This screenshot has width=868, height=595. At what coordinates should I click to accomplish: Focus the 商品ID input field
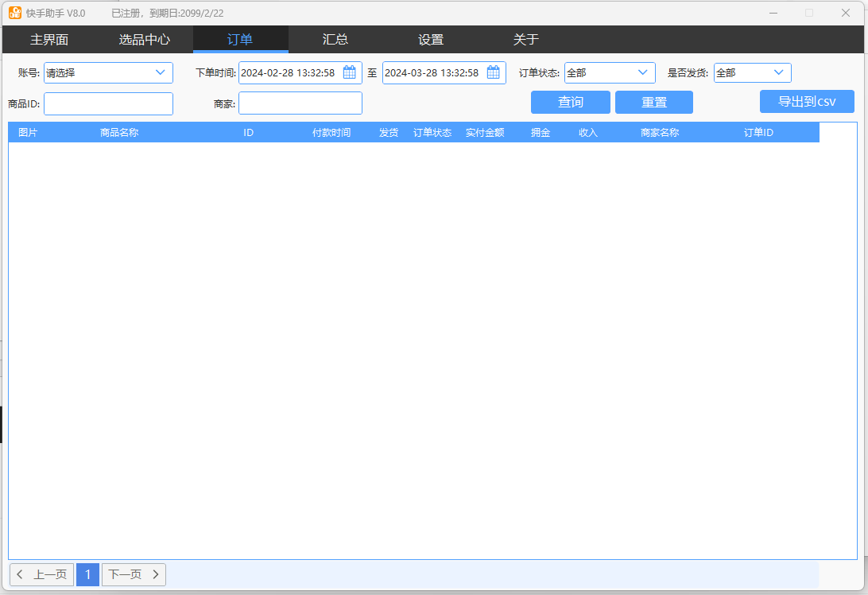tap(108, 103)
